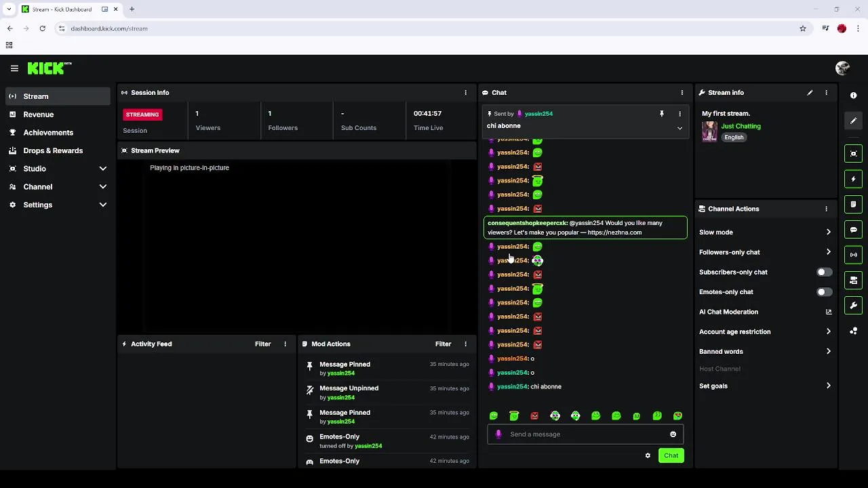Open Stream info three-dot options
Image resolution: width=868 pixels, height=488 pixels.
(x=826, y=93)
